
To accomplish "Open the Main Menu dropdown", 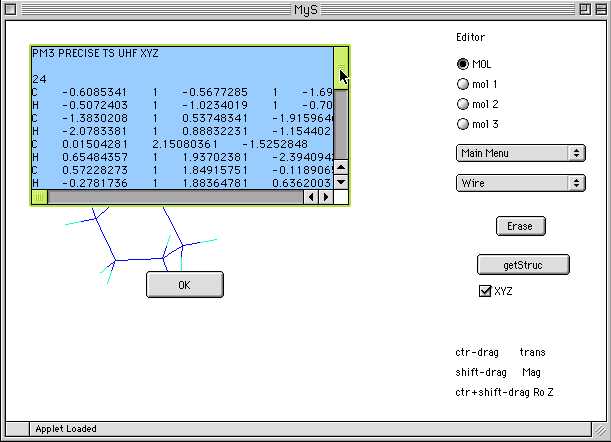I will coord(521,153).
